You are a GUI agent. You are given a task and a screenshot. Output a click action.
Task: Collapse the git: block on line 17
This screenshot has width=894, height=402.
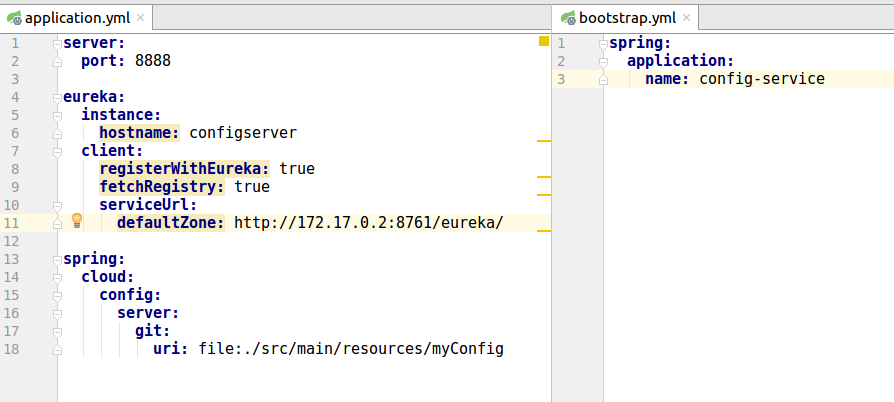(57, 331)
